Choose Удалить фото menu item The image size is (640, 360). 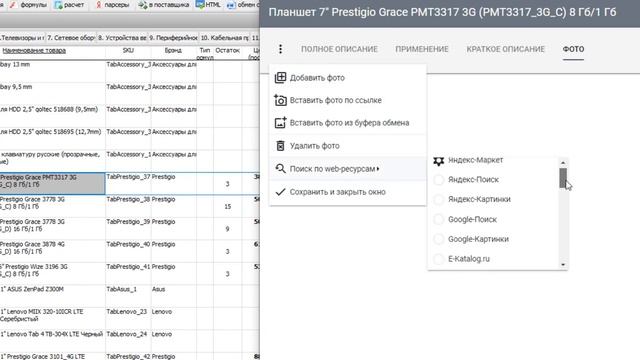pyautogui.click(x=348, y=146)
